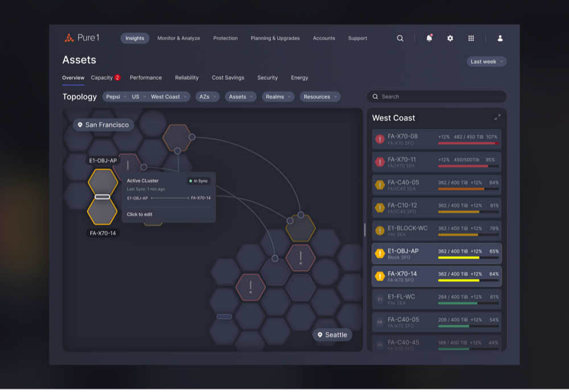Click E1-FL-WC green capacity bar
This screenshot has height=392, width=569.
(468, 303)
